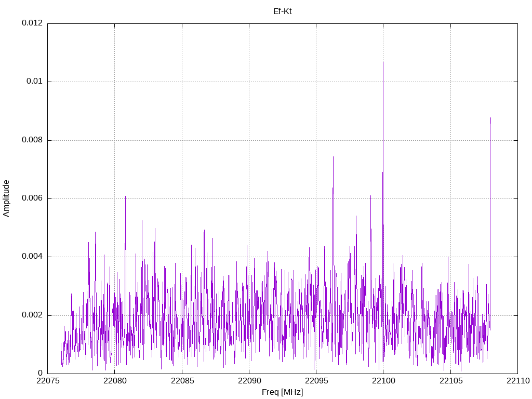532x399 pixels.
Task: Click the 22080 x-axis tick label
Action: [115, 381]
